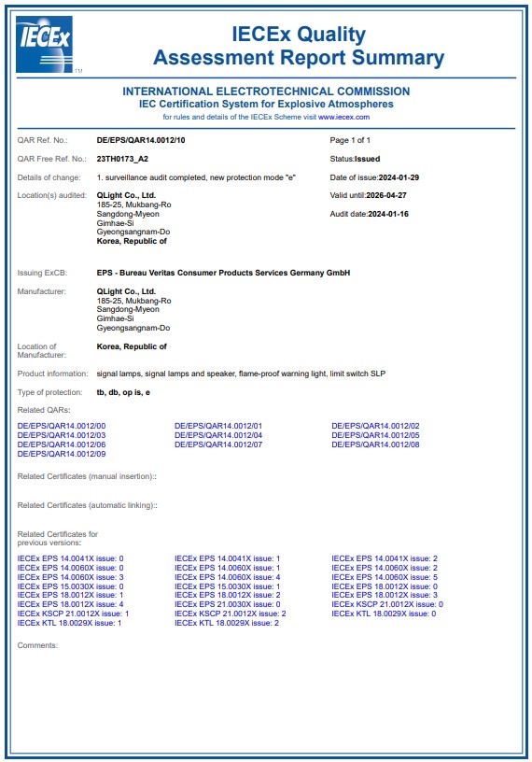Click protection types 'tb, db, op is, e'

pyautogui.click(x=123, y=392)
